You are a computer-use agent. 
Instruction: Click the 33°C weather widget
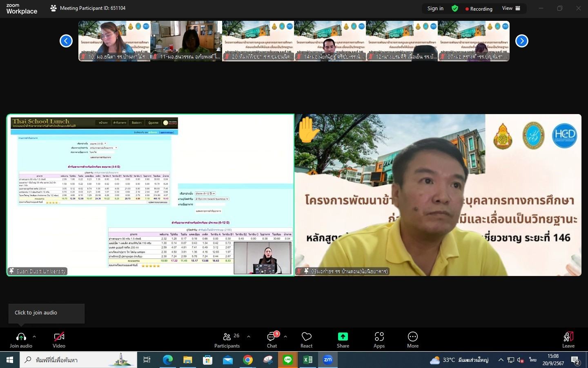tap(459, 360)
